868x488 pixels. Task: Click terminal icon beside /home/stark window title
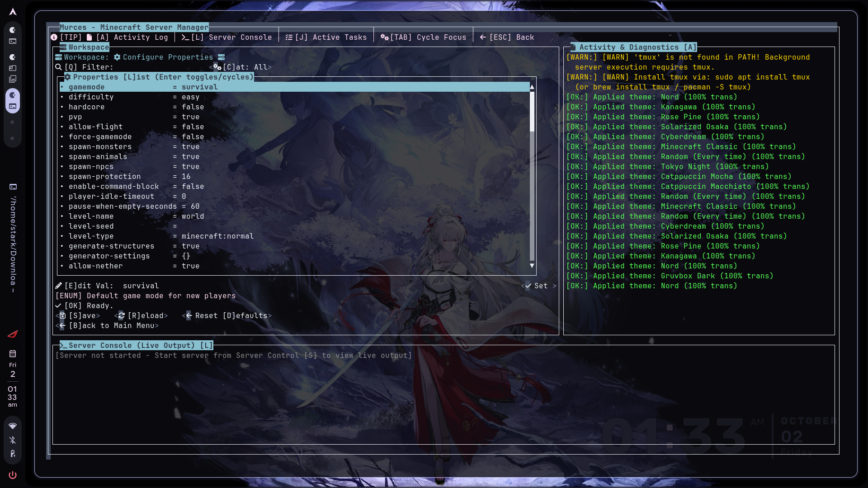(13, 187)
